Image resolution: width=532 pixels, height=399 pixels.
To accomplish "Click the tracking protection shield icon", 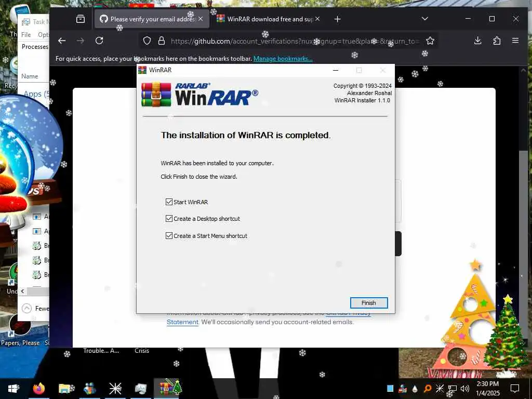I will click(147, 41).
